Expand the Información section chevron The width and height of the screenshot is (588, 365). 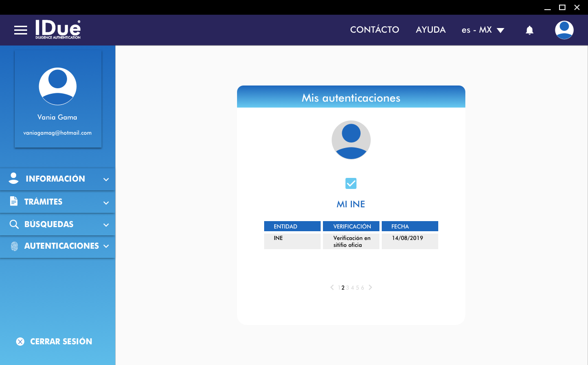click(106, 179)
